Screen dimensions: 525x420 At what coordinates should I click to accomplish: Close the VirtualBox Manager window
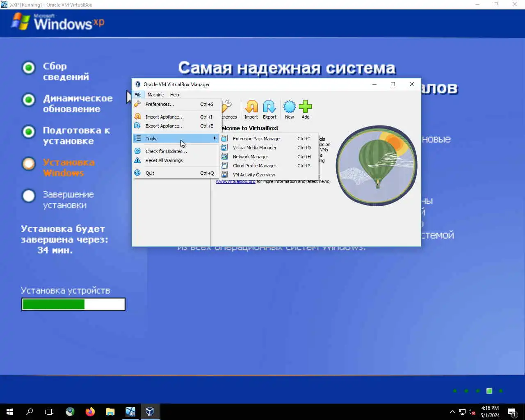point(412,84)
